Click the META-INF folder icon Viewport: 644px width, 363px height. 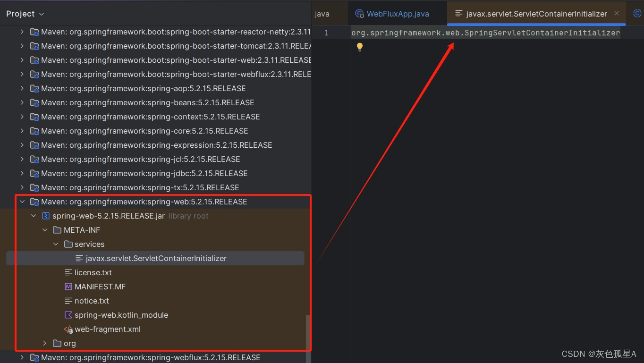pyautogui.click(x=57, y=230)
